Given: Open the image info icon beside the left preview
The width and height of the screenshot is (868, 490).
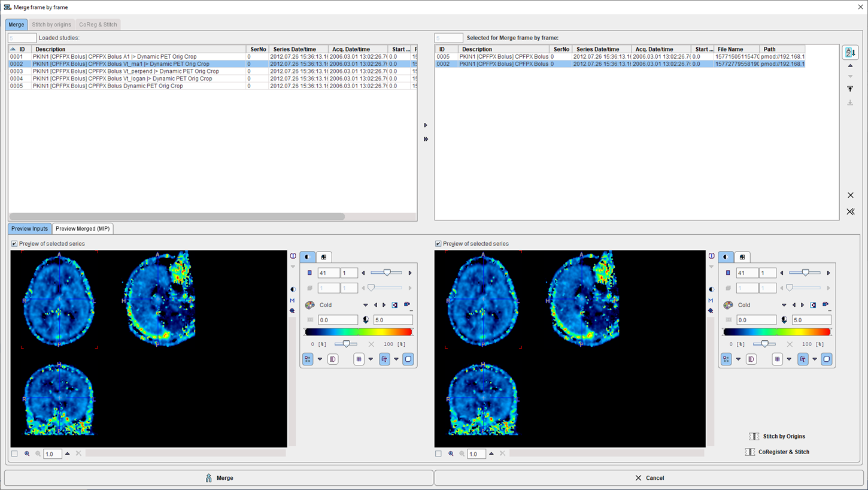Looking at the screenshot, I should tap(293, 256).
